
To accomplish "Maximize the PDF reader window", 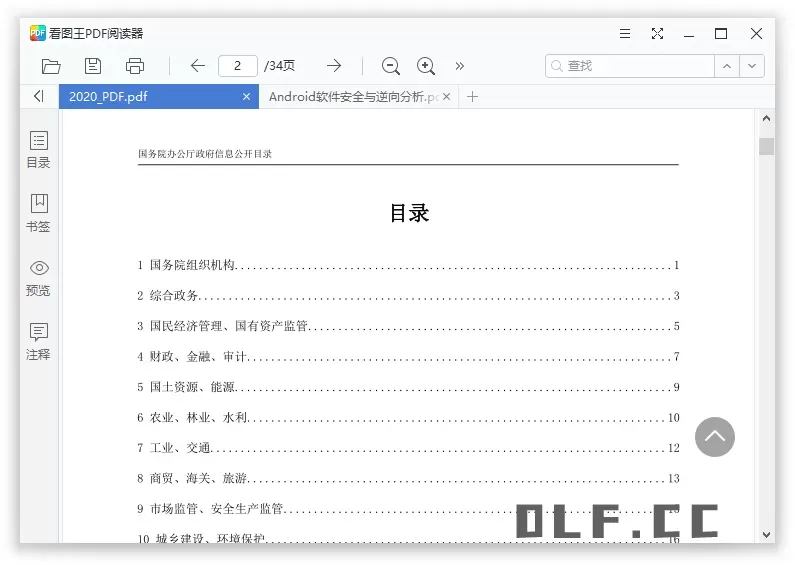I will click(721, 33).
